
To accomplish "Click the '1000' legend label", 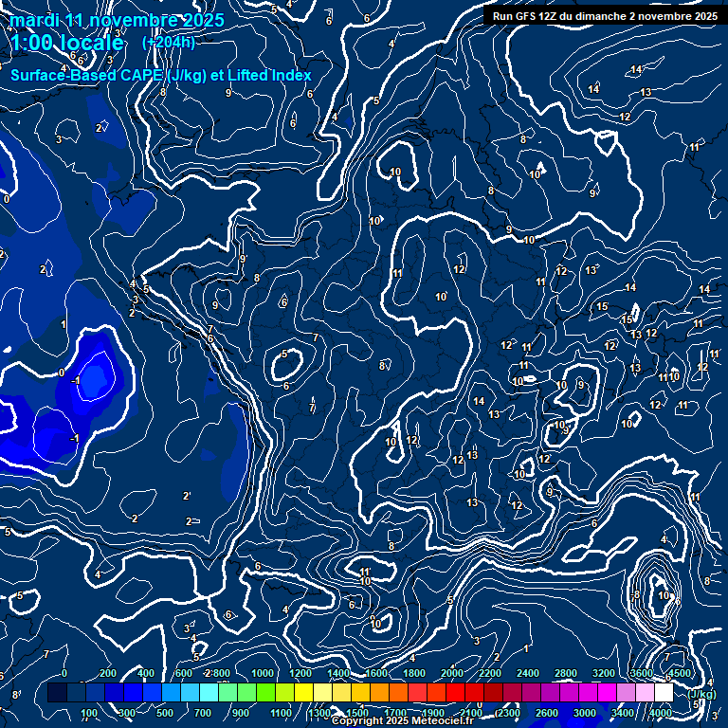I will click(x=263, y=673).
